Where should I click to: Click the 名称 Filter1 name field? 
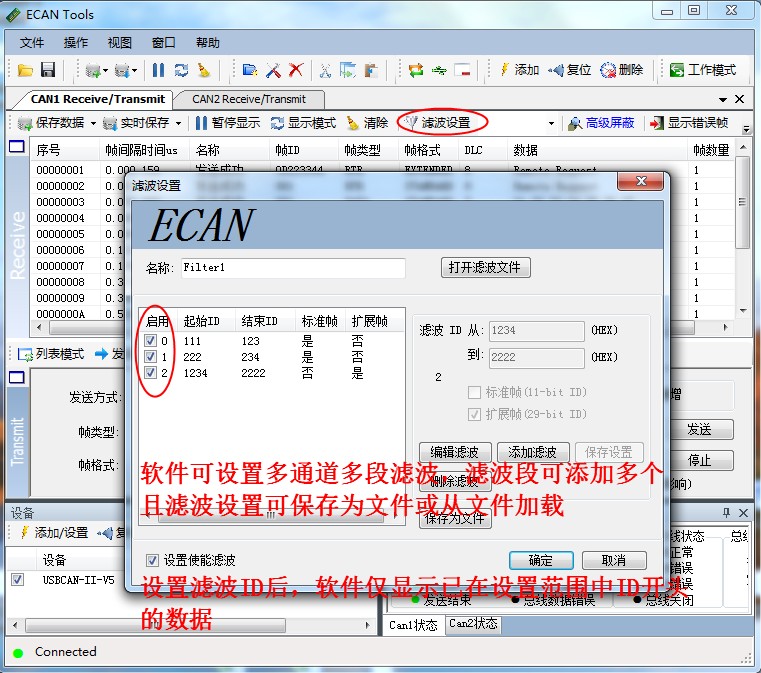coord(292,268)
